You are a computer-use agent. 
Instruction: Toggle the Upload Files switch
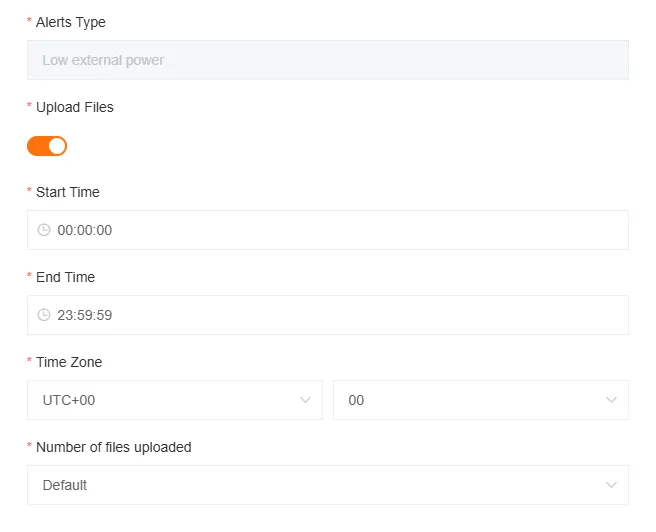tap(47, 146)
